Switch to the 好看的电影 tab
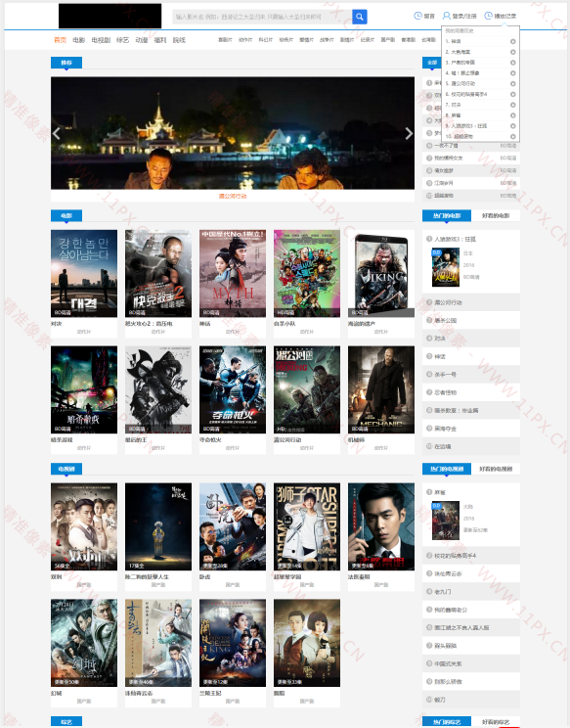Screen dimensions: 570x728 point(496,216)
